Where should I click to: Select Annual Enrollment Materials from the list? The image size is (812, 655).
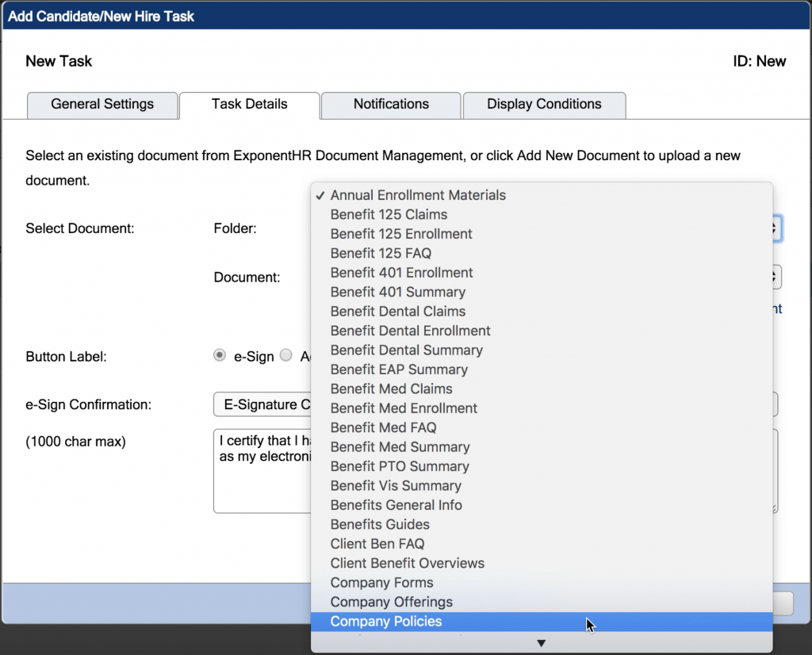(418, 195)
